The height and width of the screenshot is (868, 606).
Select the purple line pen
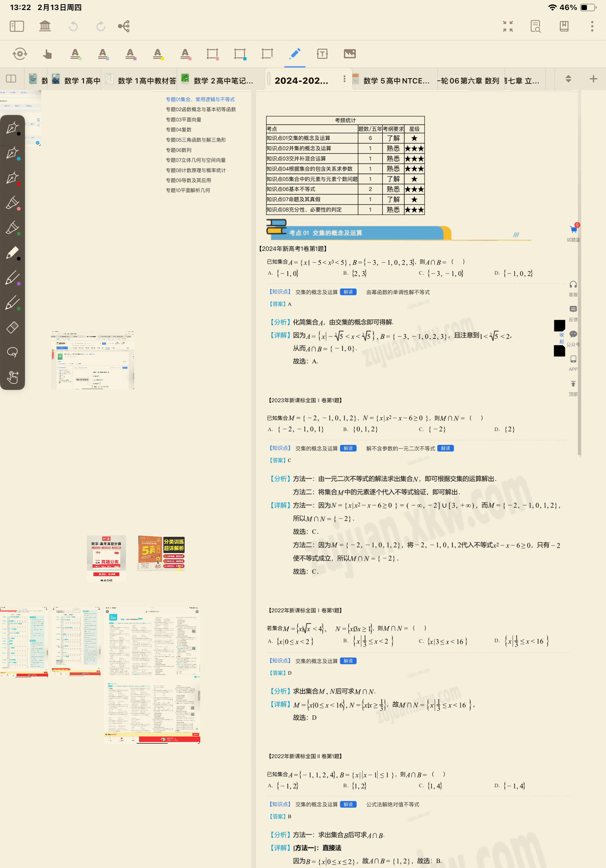(x=12, y=278)
